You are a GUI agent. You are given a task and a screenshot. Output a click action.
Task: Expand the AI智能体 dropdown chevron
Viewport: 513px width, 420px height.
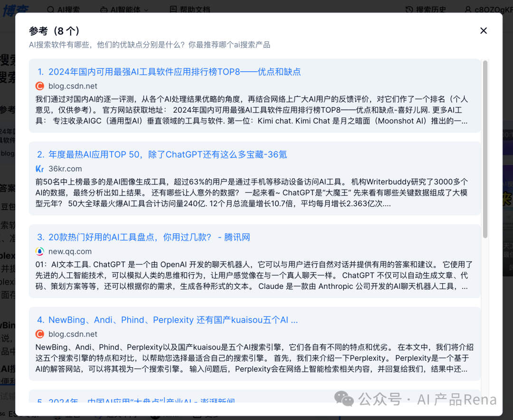click(x=146, y=10)
